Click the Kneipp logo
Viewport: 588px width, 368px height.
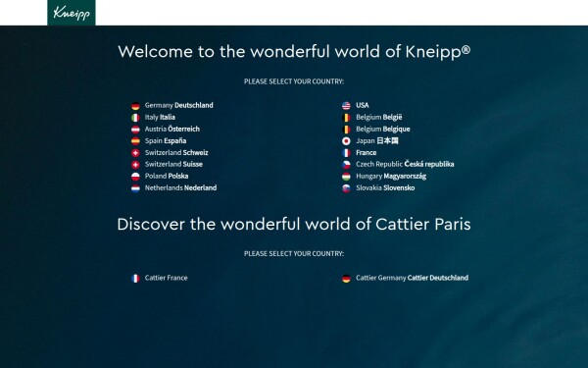coord(72,13)
